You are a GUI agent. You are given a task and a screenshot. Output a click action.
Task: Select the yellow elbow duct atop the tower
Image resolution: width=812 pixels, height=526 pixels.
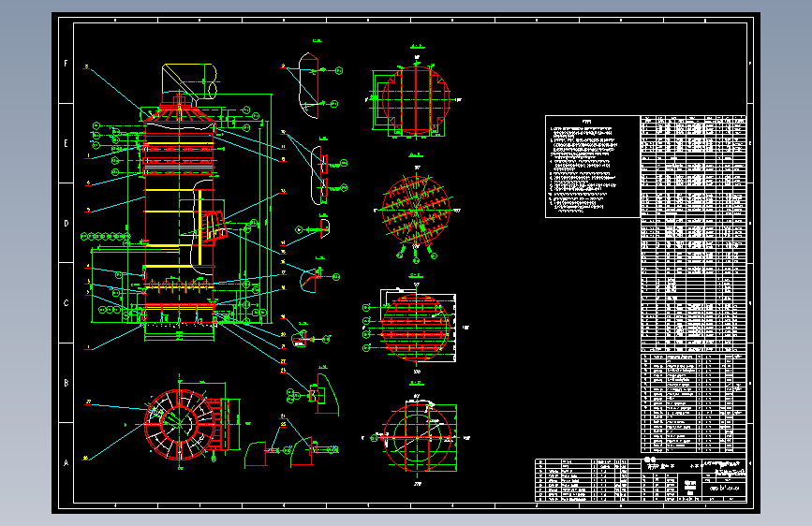pos(189,80)
